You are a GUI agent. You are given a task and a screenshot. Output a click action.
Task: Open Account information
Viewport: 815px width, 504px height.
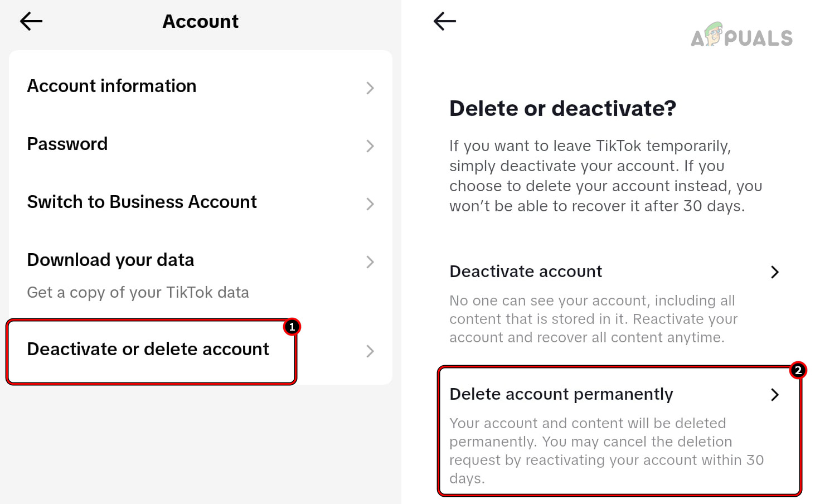111,86
